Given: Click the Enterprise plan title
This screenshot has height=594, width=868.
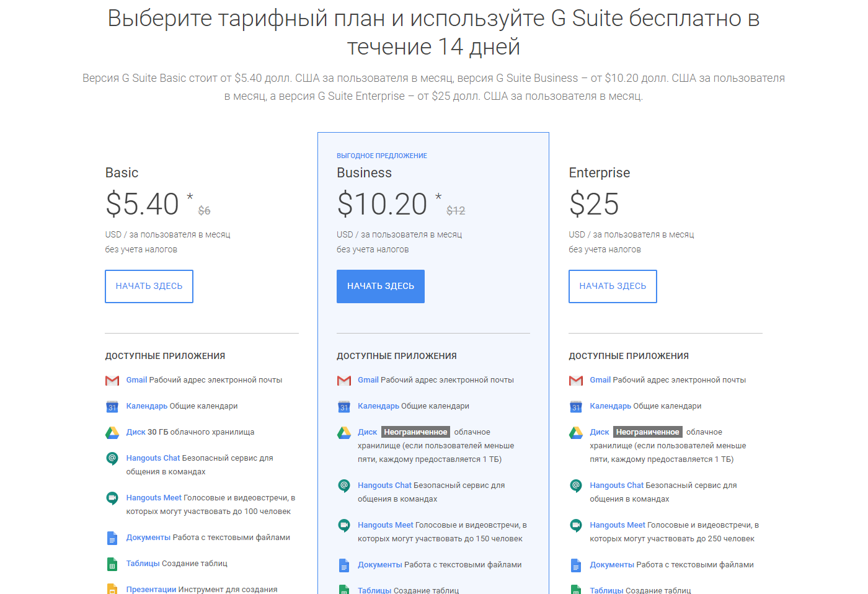Looking at the screenshot, I should pyautogui.click(x=600, y=173).
